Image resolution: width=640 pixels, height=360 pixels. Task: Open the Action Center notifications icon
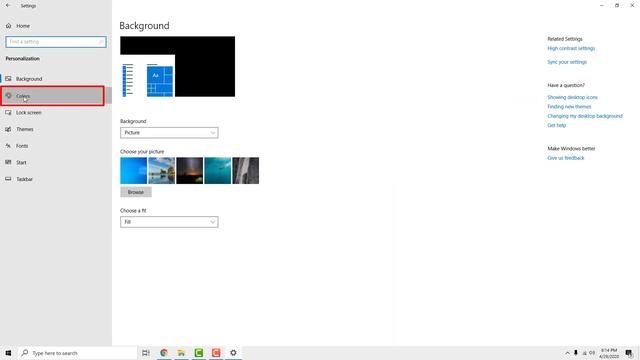(x=629, y=353)
